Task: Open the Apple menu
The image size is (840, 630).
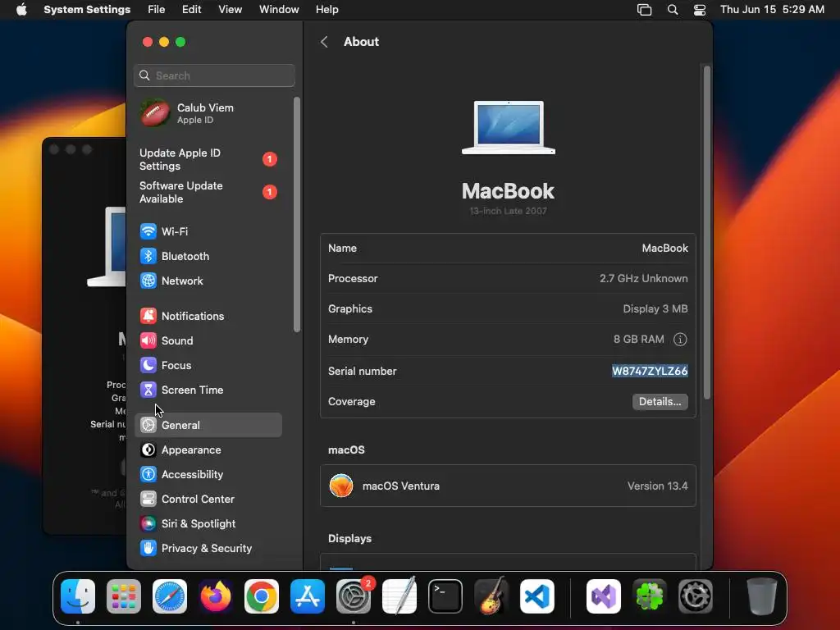Action: [21, 10]
